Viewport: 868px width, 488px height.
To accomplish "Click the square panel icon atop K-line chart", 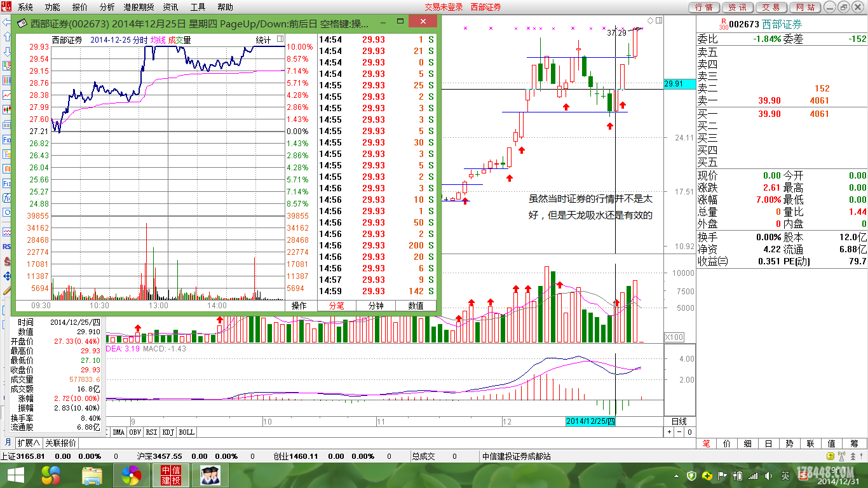I will click(x=659, y=20).
